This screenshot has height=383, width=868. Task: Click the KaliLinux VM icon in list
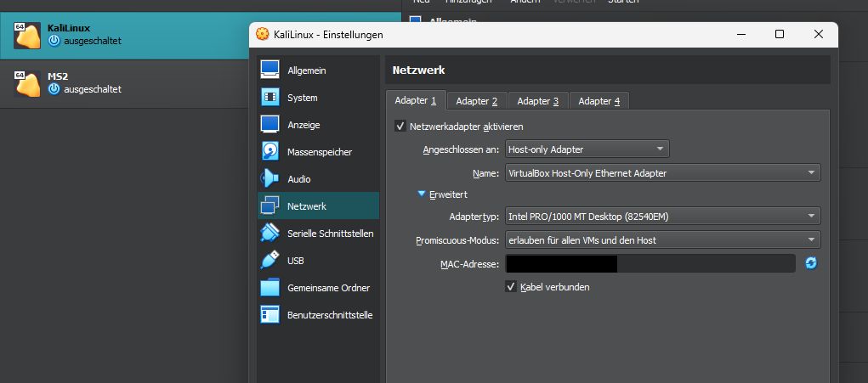(27, 36)
